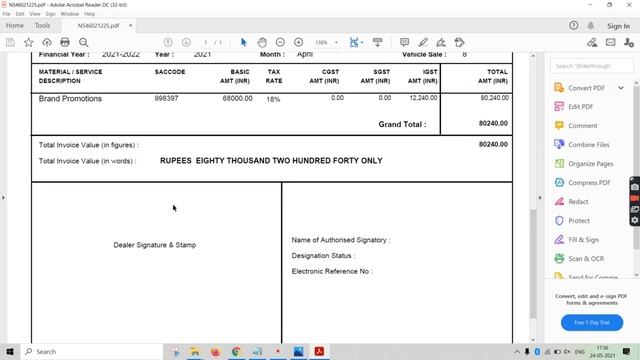The image size is (640, 360).
Task: Click the document scrollbar down arrow
Action: click(533, 340)
